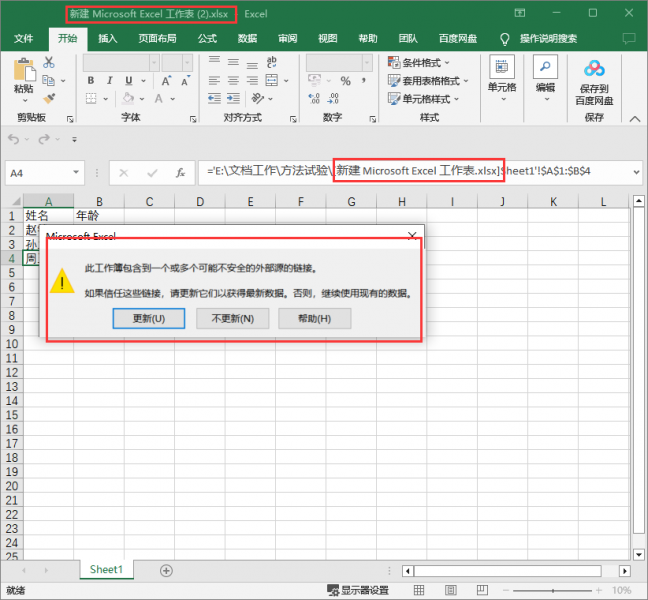648x600 pixels.
Task: Click the Increase Indent icon
Action: (x=233, y=98)
